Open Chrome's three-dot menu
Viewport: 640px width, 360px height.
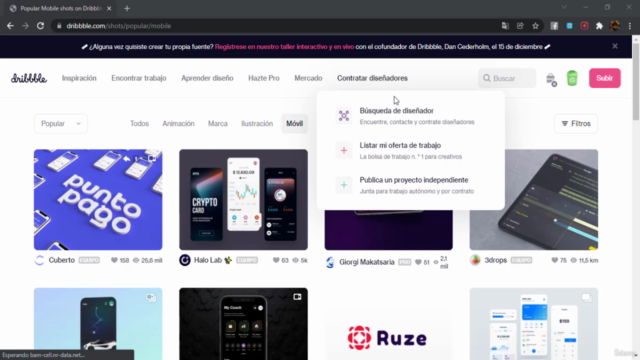pyautogui.click(x=630, y=26)
